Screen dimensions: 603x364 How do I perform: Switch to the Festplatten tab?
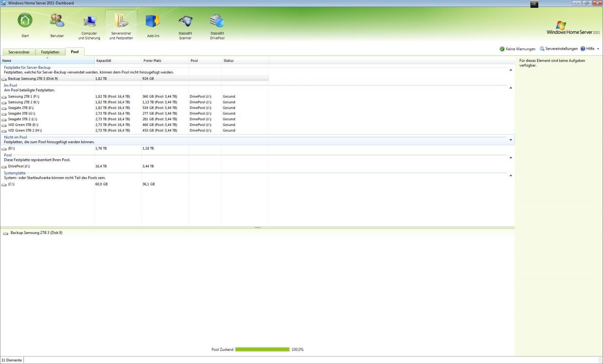click(50, 52)
